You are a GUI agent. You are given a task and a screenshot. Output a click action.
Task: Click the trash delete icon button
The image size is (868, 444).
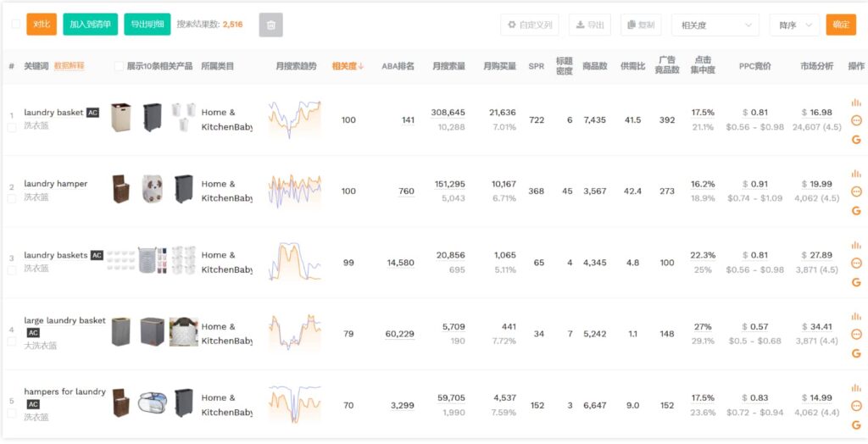[x=270, y=25]
